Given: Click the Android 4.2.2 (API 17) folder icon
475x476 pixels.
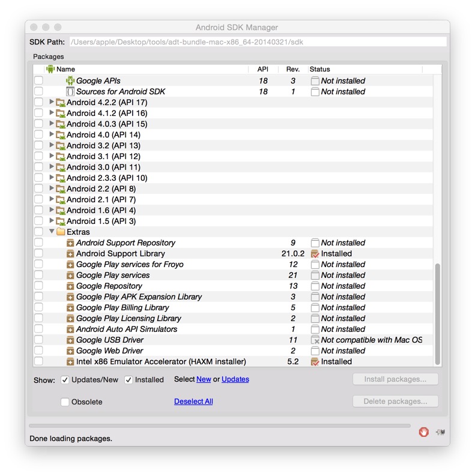Looking at the screenshot, I should pyautogui.click(x=61, y=103).
